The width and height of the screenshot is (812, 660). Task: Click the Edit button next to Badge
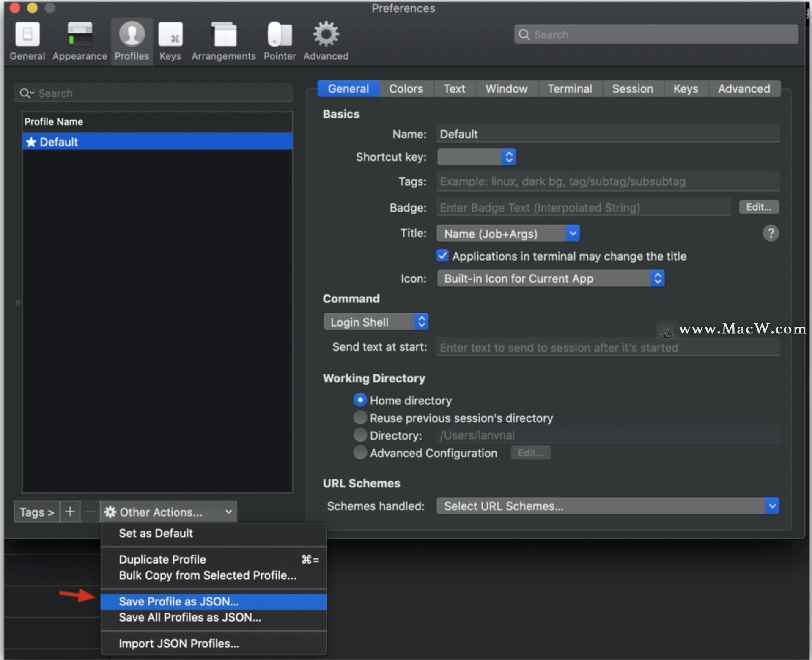tap(758, 207)
